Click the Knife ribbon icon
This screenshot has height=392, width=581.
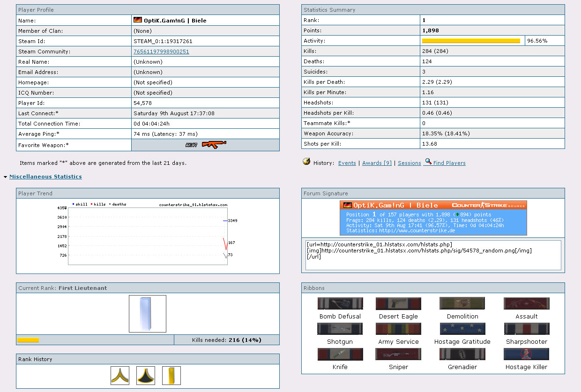[340, 354]
